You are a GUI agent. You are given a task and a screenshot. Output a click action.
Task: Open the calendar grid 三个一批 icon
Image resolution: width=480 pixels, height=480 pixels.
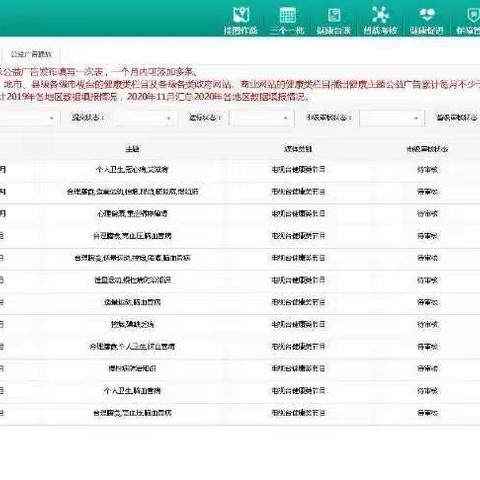pos(287,15)
